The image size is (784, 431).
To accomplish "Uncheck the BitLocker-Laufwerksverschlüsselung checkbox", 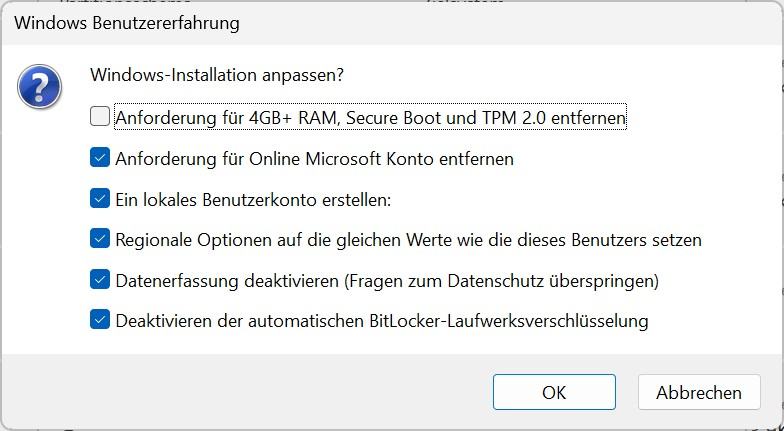I will (100, 319).
